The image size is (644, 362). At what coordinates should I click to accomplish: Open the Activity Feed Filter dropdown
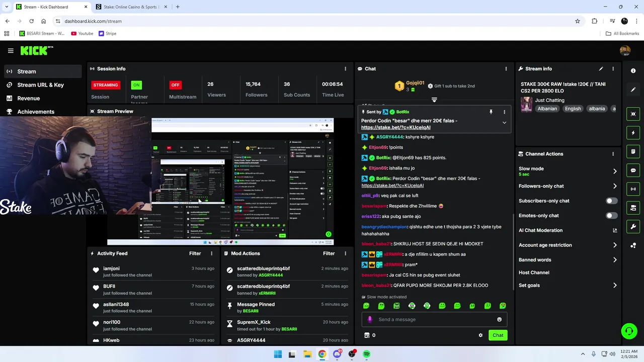pos(195,253)
